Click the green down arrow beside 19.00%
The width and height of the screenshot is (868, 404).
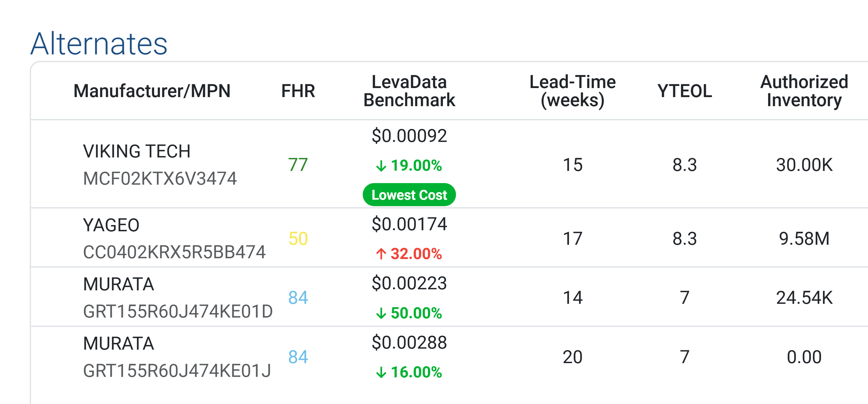tap(381, 166)
